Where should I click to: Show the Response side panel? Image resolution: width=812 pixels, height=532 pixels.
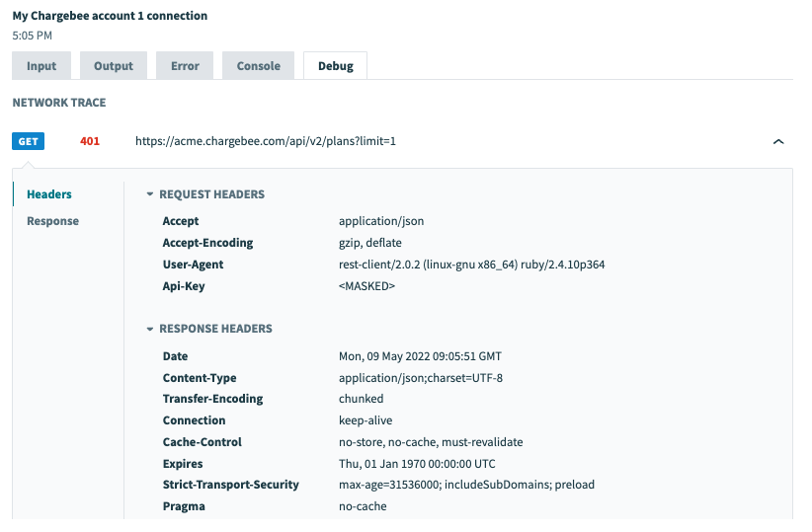(x=52, y=221)
